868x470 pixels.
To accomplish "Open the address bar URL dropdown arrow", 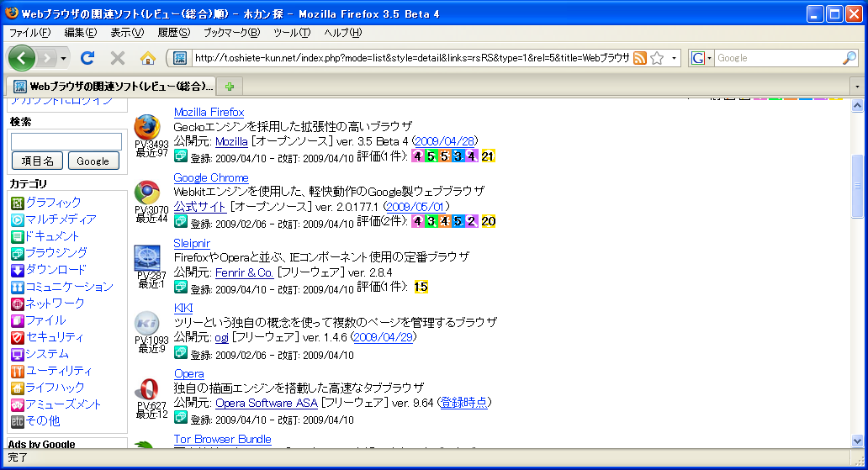I will 674,57.
